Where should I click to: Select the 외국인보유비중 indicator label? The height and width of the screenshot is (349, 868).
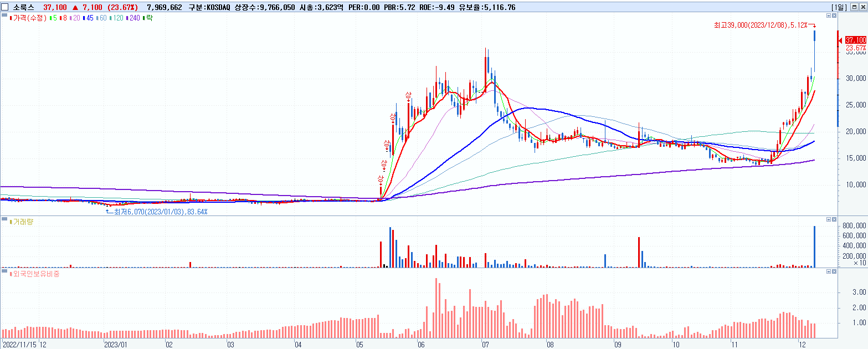point(34,274)
